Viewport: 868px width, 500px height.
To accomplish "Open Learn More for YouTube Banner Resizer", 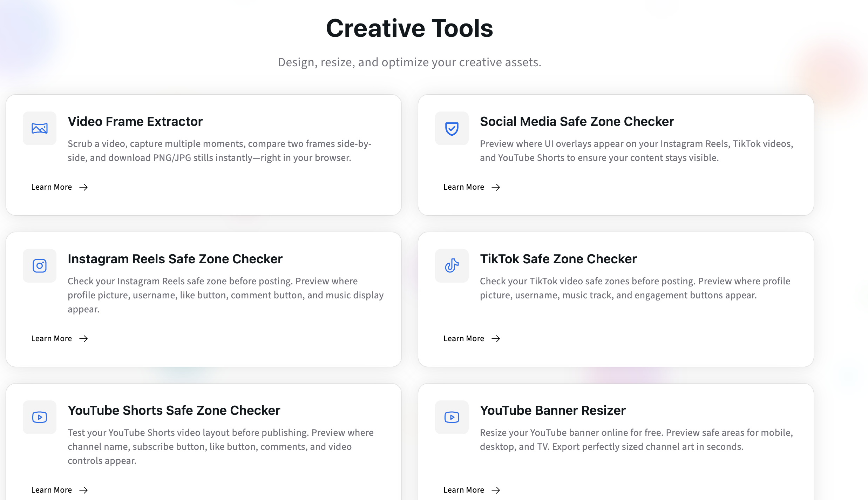I will coord(463,490).
